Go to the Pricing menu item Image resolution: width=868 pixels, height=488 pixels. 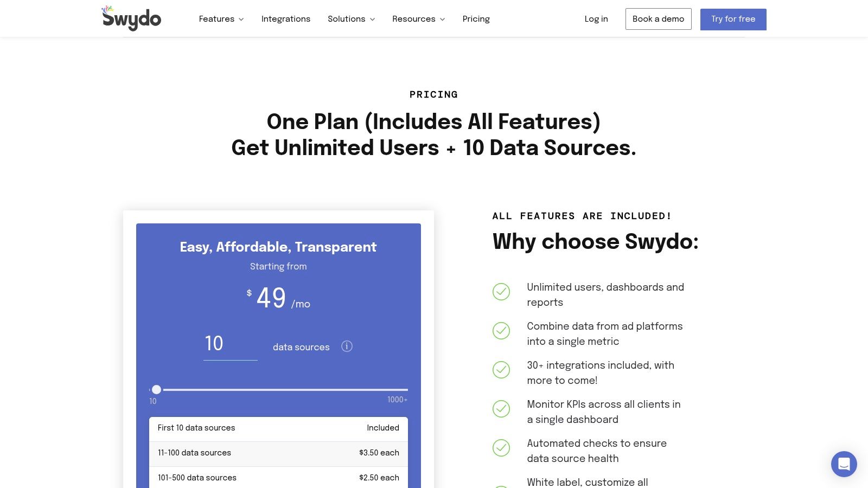coord(476,19)
